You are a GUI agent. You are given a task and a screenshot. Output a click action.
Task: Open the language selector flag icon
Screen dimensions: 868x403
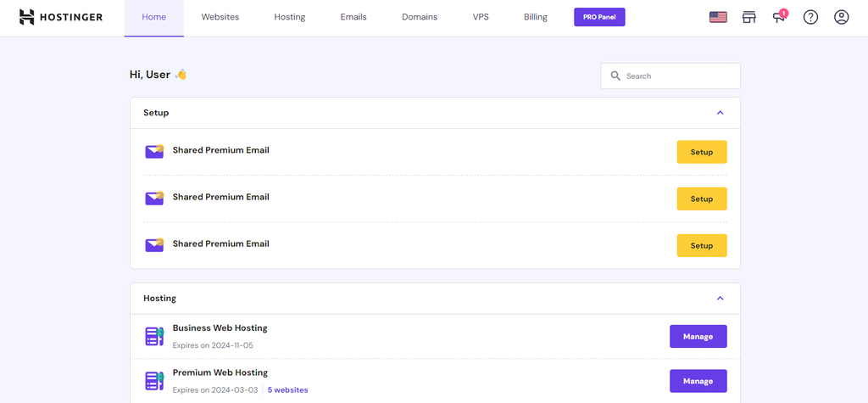(x=718, y=17)
